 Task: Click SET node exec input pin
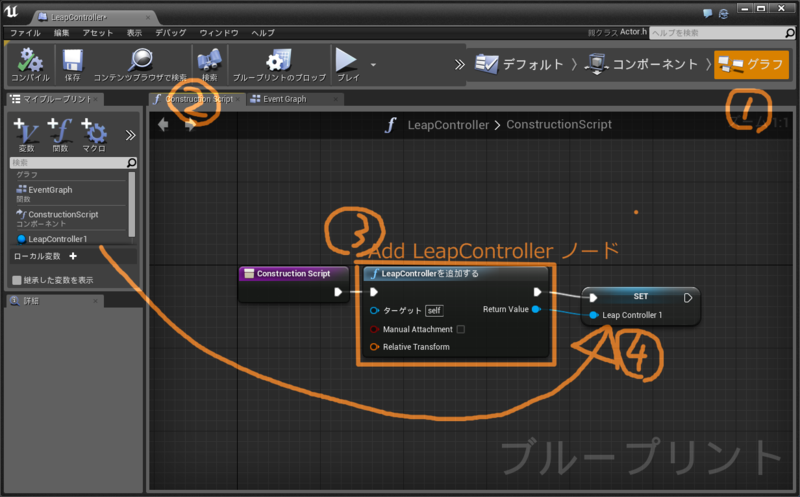[x=593, y=297]
